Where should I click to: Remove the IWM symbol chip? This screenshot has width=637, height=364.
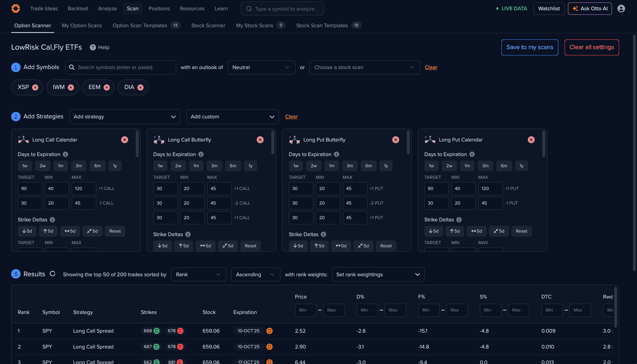(x=71, y=87)
